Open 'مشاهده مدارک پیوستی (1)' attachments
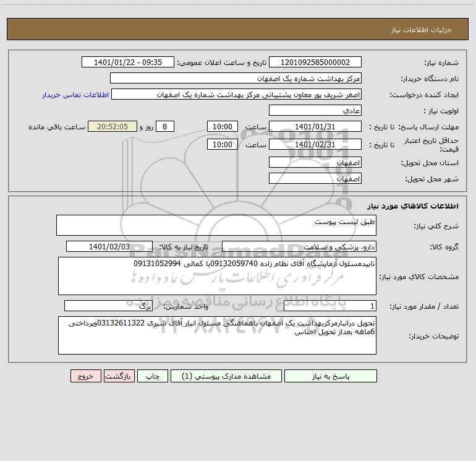 click(x=226, y=376)
